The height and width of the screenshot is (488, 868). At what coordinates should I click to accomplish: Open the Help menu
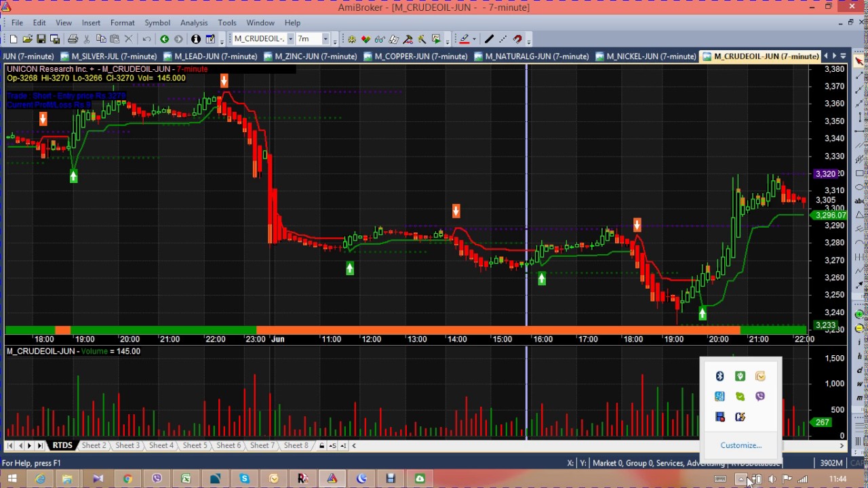pos(292,22)
